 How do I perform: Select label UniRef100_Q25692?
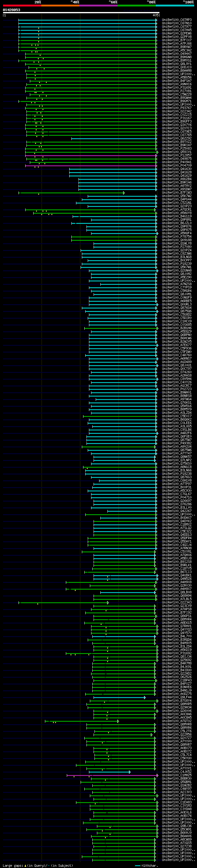176,660
